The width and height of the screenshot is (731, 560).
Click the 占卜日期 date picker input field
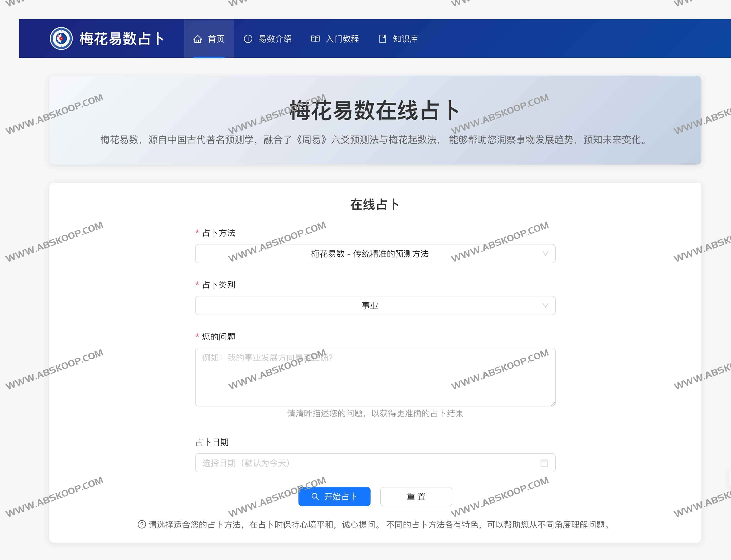tap(366, 463)
